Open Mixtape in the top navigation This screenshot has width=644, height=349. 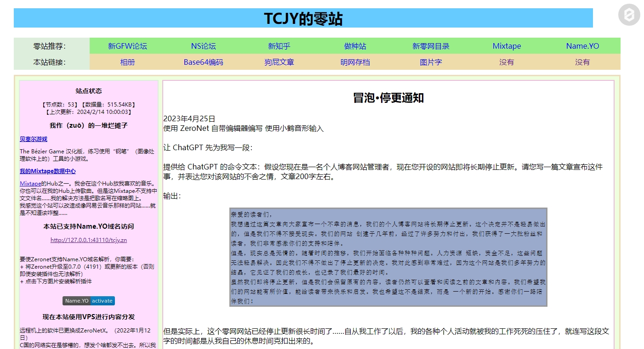(507, 46)
